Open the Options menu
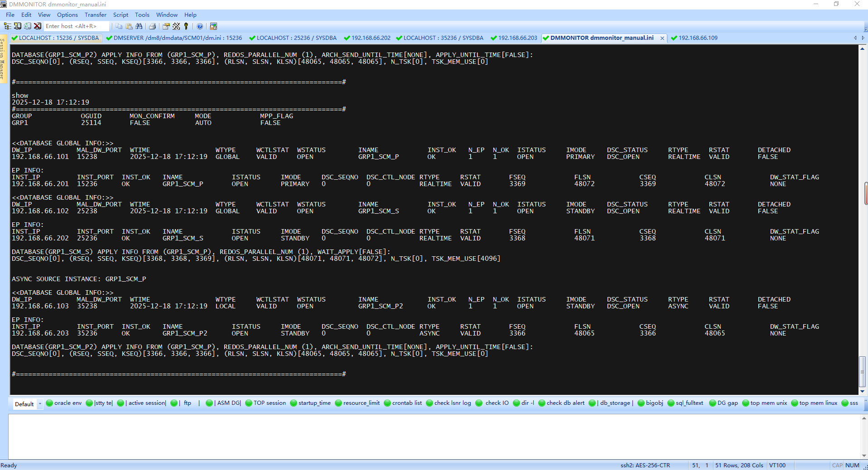The image size is (868, 470). (68, 15)
